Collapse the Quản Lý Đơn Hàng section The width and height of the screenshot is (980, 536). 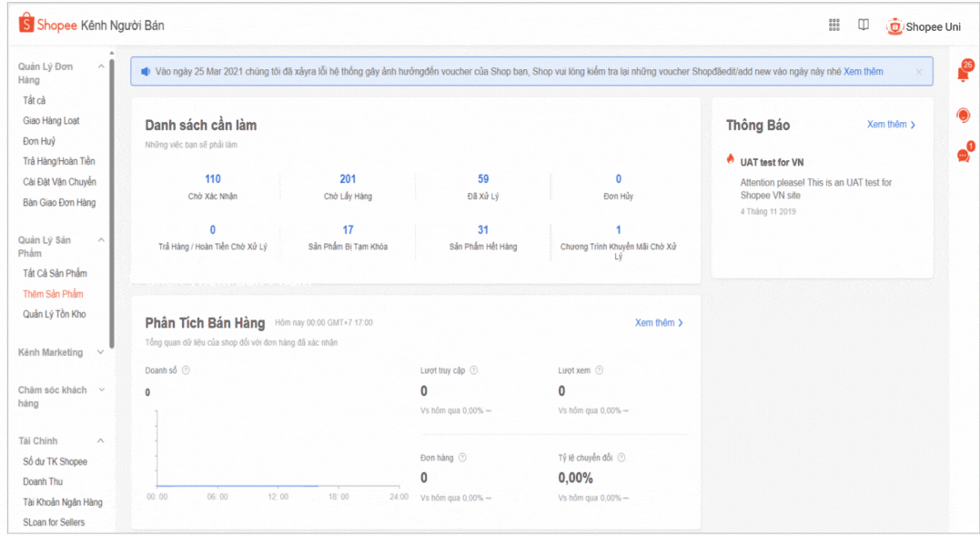(x=101, y=66)
